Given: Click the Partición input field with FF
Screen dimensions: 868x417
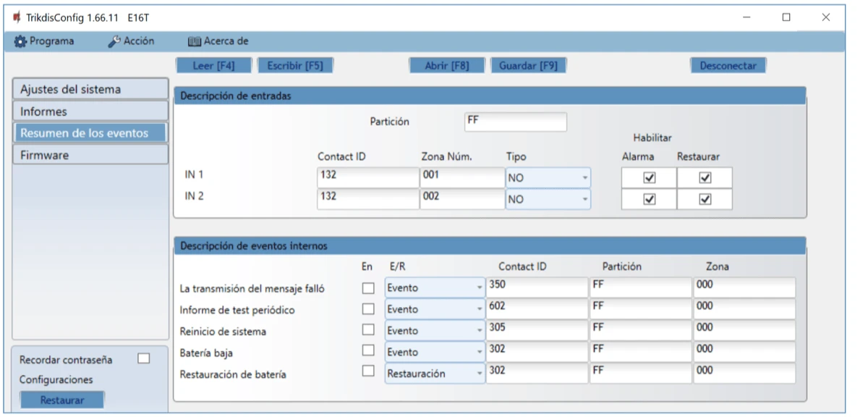Looking at the screenshot, I should tap(515, 122).
